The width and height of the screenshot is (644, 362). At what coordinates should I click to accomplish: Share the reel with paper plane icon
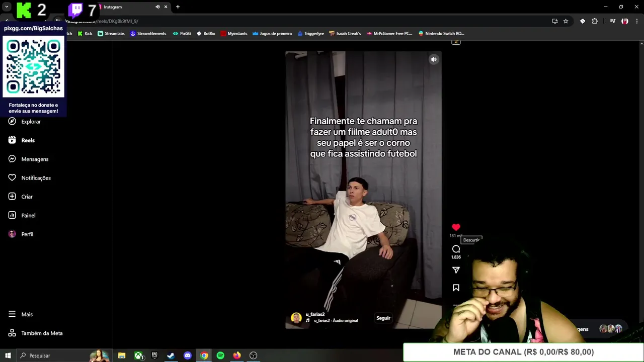[456, 270]
